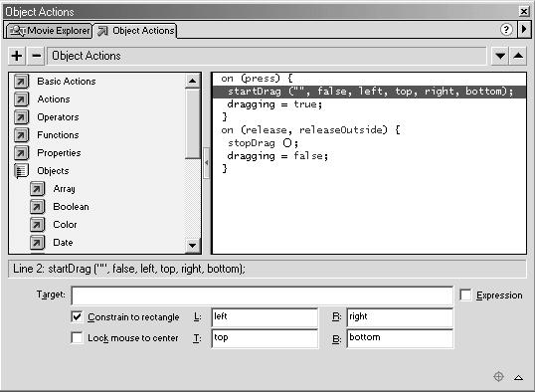
Task: Click the B field containing bottom
Action: click(400, 338)
